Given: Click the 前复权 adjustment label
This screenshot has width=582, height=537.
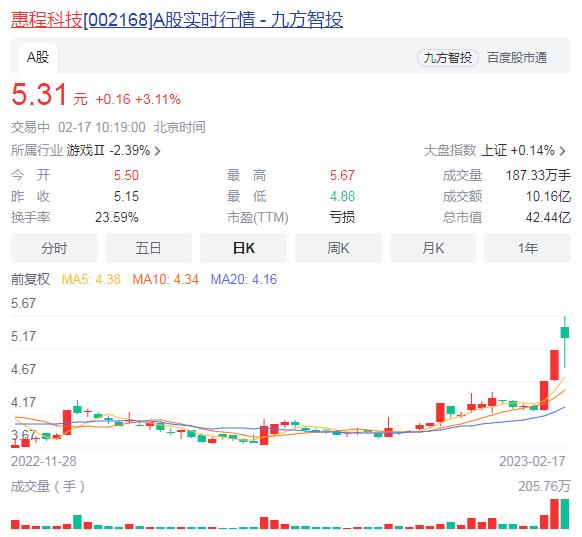Looking at the screenshot, I should click(30, 279).
